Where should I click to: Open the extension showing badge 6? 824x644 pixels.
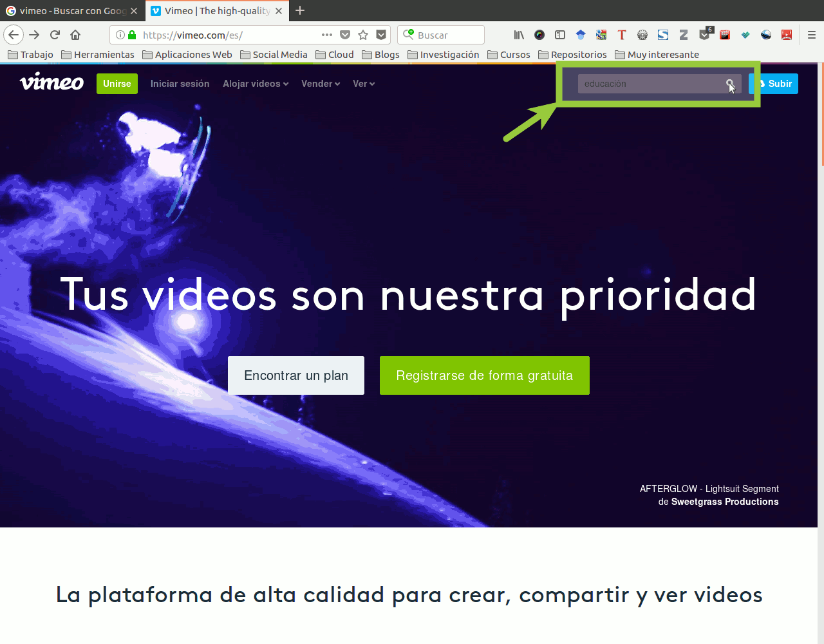705,34
